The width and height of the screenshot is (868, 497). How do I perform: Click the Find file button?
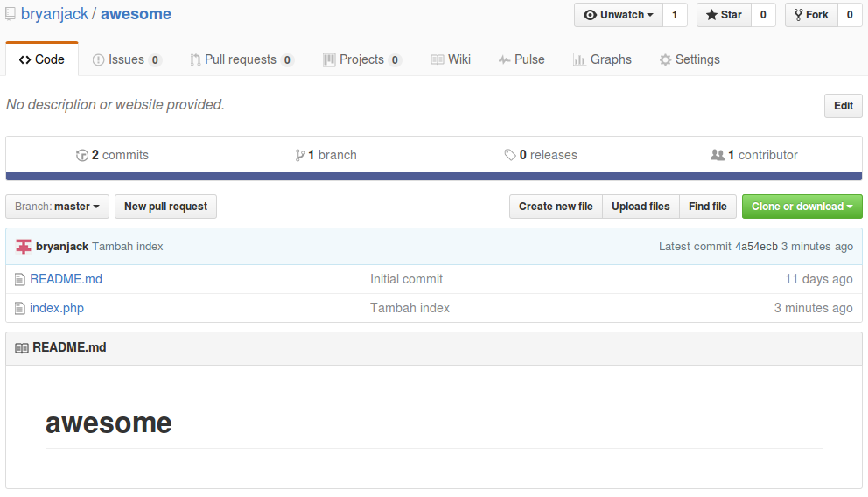pos(708,206)
